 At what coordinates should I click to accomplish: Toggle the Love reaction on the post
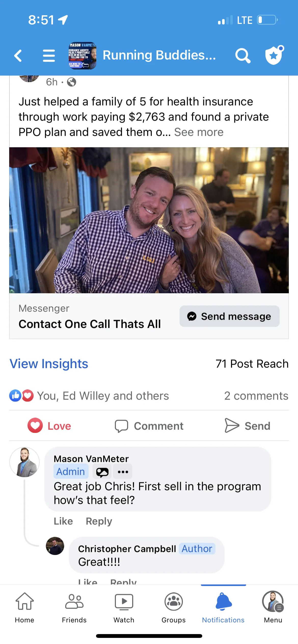point(49,426)
